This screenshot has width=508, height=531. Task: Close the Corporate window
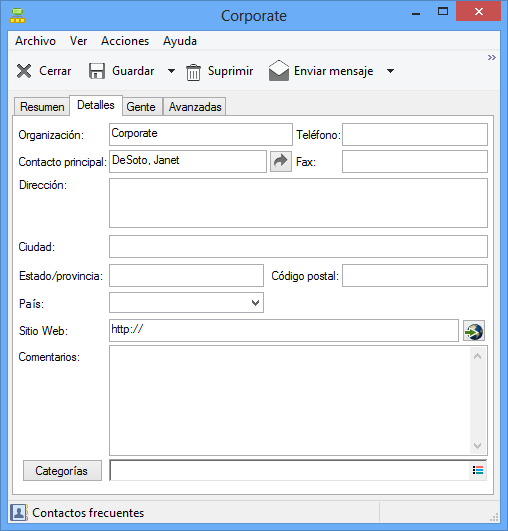[x=479, y=12]
